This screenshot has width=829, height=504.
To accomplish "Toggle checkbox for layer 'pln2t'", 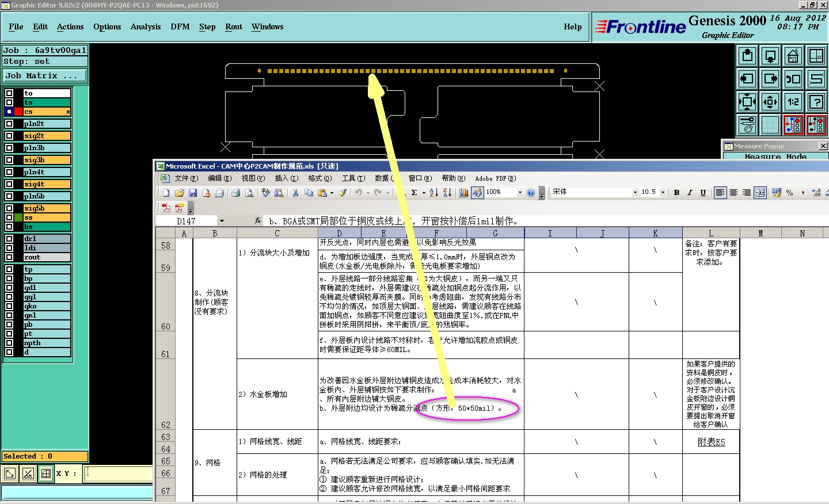I will pyautogui.click(x=9, y=124).
